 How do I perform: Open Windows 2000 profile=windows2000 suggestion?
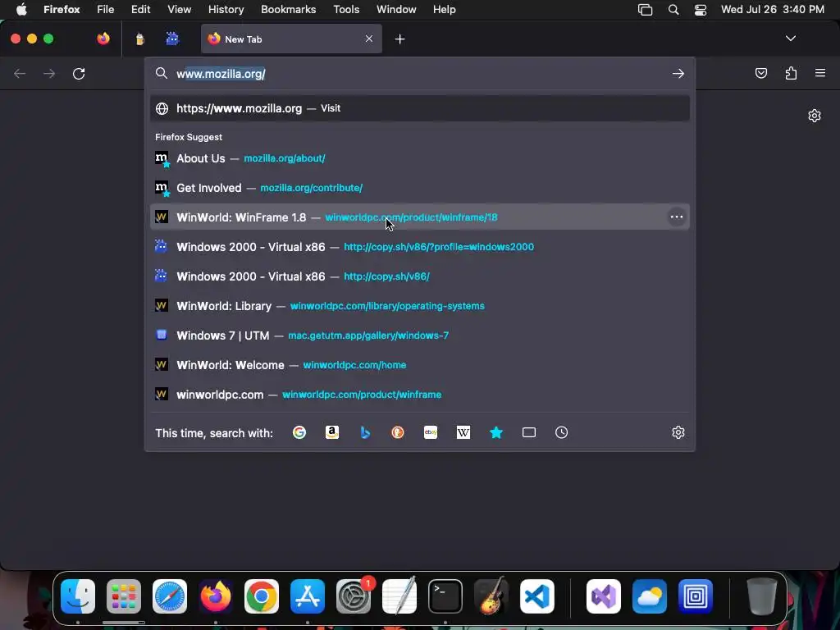pos(419,247)
